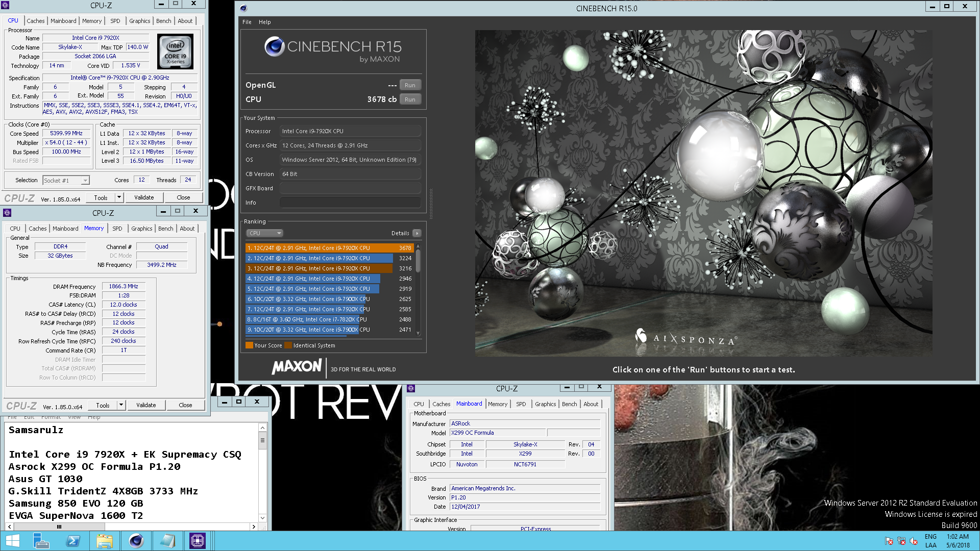Screen dimensions: 980x551
Task: Click the X299 OC Formula model field
Action: [x=498, y=433]
